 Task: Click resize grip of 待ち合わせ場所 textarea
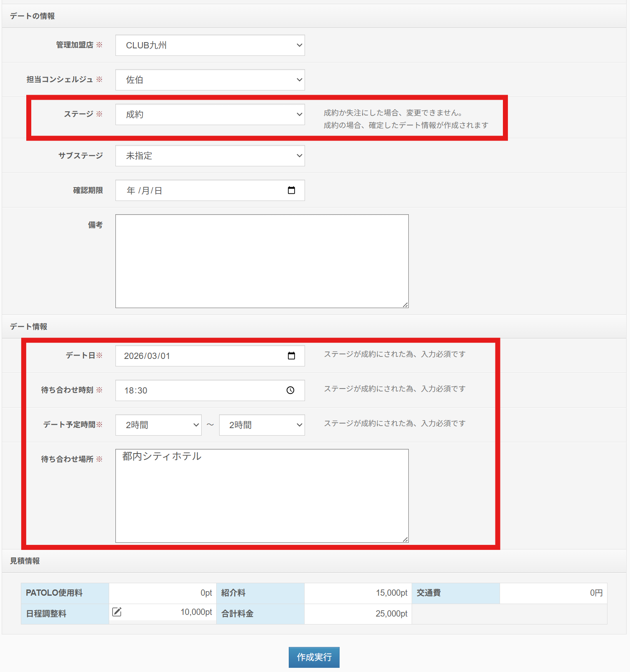coord(405,539)
